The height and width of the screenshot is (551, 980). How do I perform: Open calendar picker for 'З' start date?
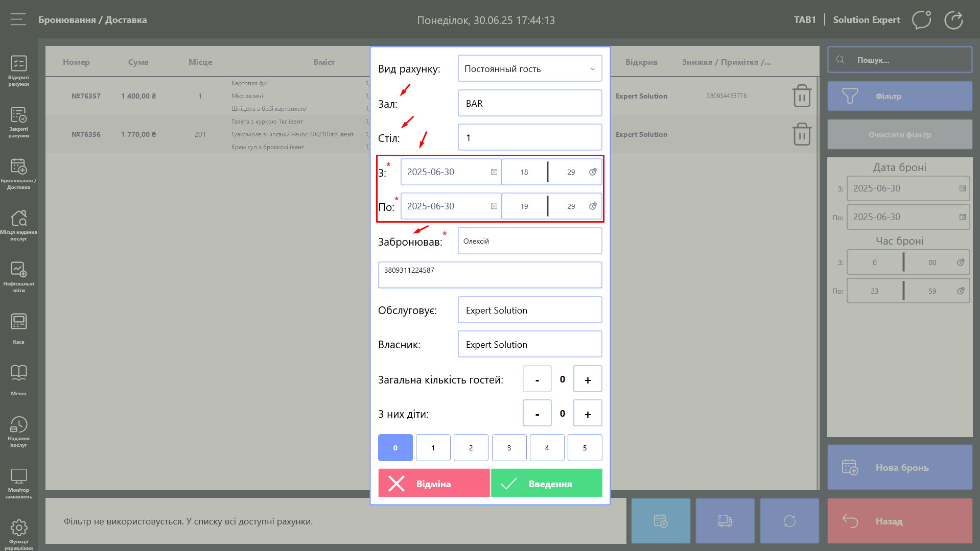tap(494, 172)
